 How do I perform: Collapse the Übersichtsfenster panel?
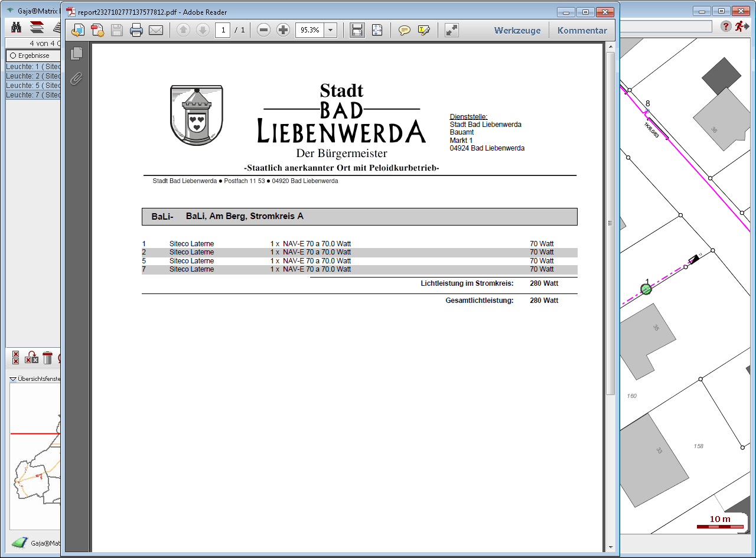pyautogui.click(x=14, y=379)
